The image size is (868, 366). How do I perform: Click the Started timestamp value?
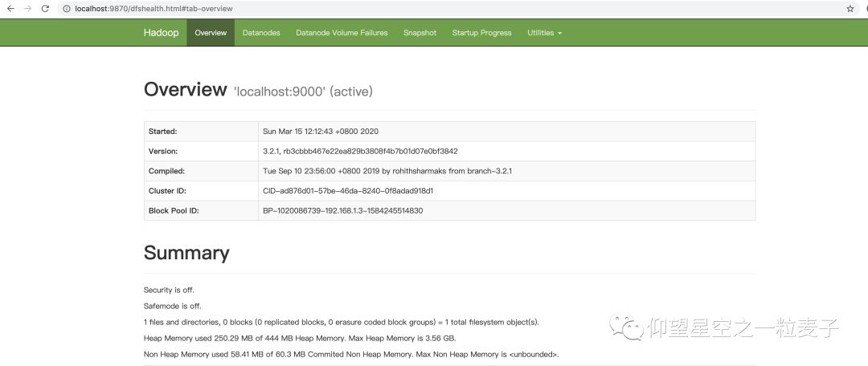[x=321, y=131]
